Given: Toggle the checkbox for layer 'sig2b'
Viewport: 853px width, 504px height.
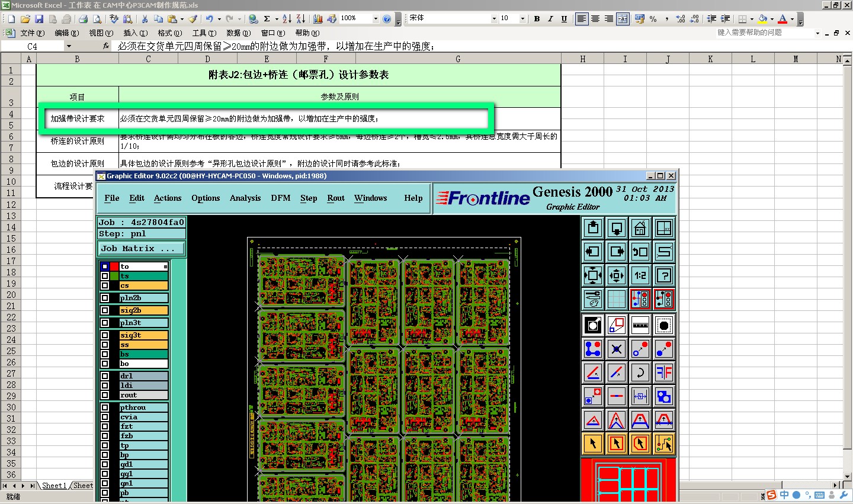Looking at the screenshot, I should click(105, 310).
